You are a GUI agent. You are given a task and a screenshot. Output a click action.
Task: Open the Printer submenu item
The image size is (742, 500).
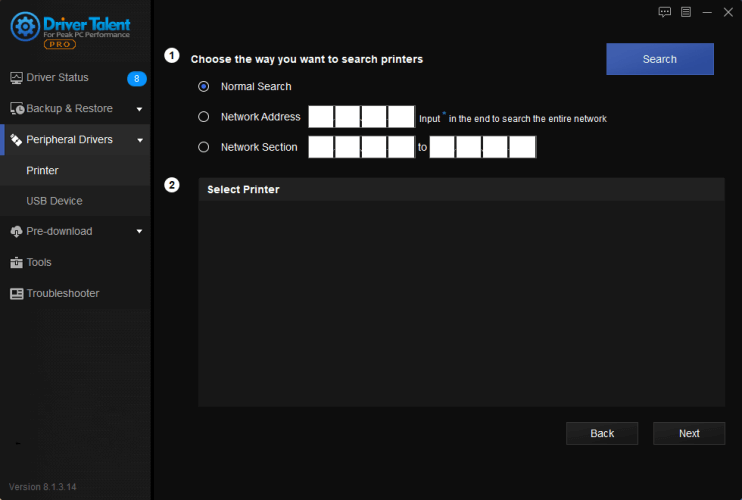[75, 171]
